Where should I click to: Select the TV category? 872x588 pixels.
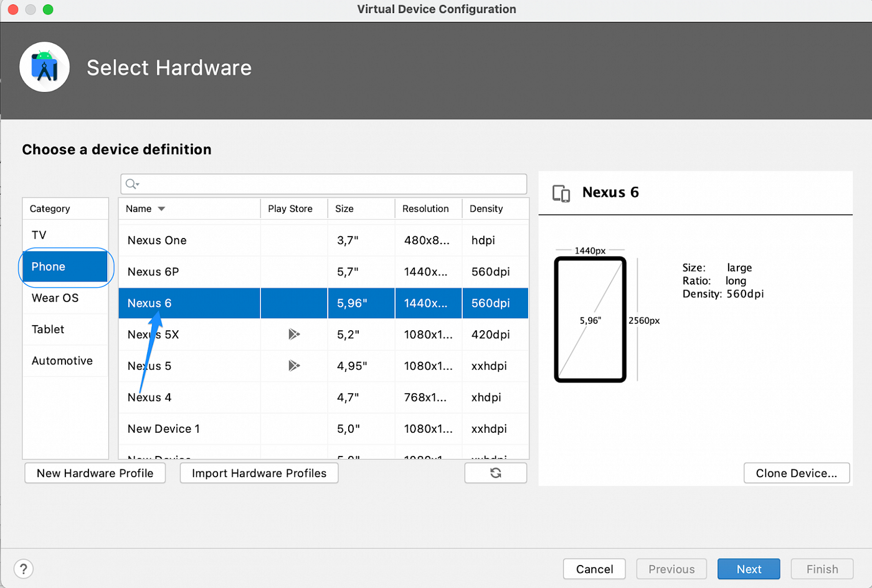65,235
